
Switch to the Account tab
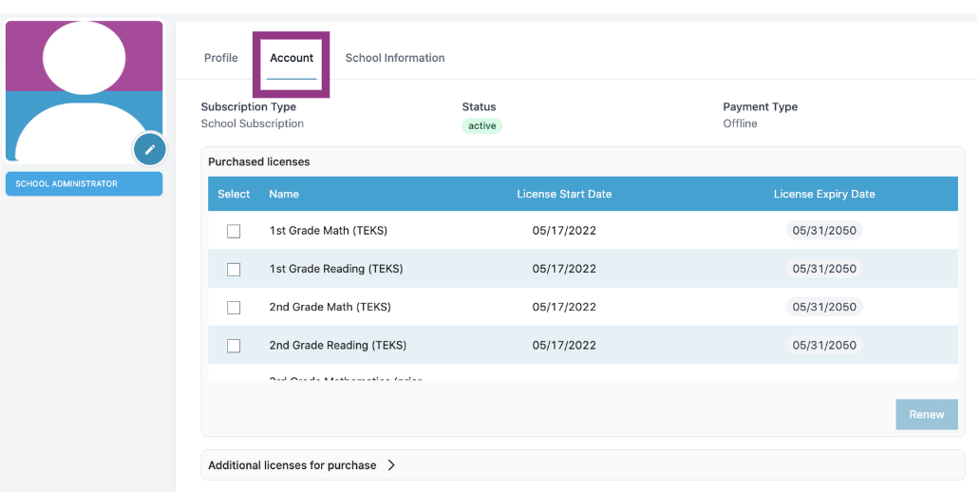click(292, 58)
